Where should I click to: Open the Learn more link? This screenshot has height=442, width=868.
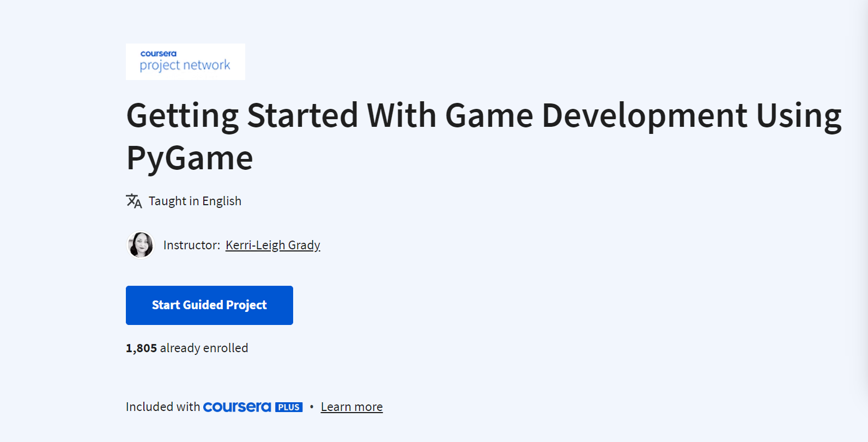tap(352, 407)
